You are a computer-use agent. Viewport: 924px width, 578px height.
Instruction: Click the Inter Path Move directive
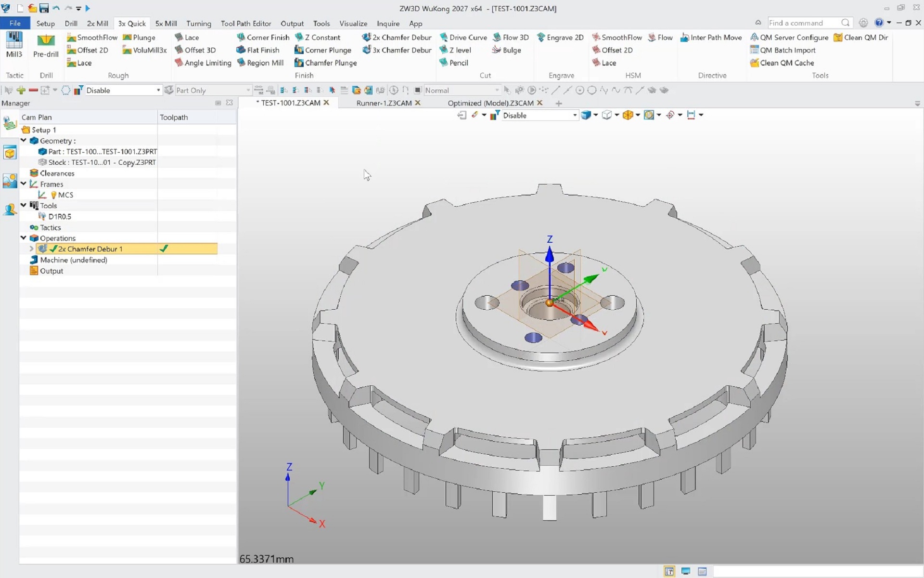point(711,37)
